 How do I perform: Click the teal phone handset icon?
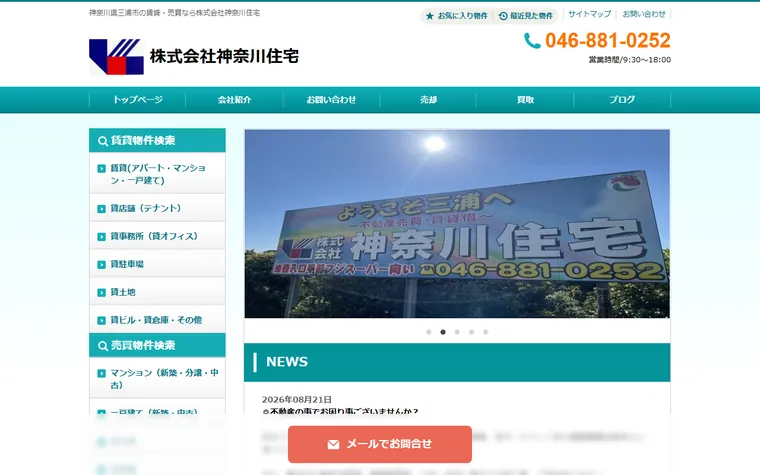coord(532,41)
